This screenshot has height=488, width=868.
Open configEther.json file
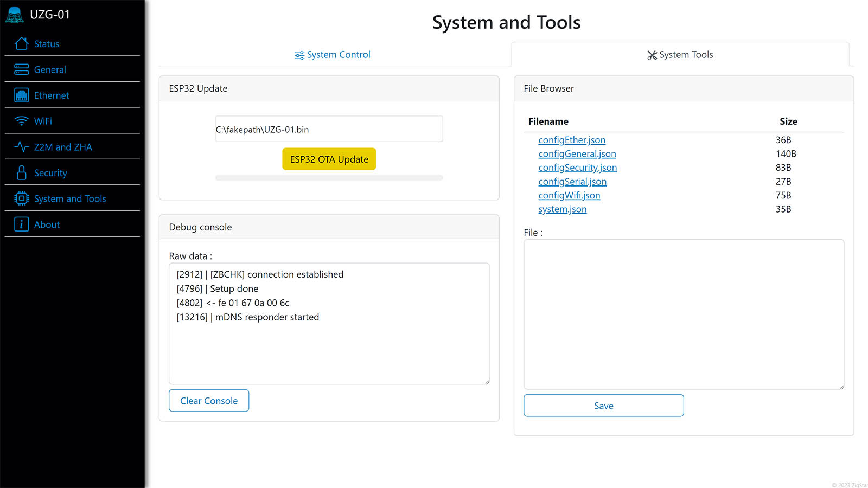coord(572,140)
